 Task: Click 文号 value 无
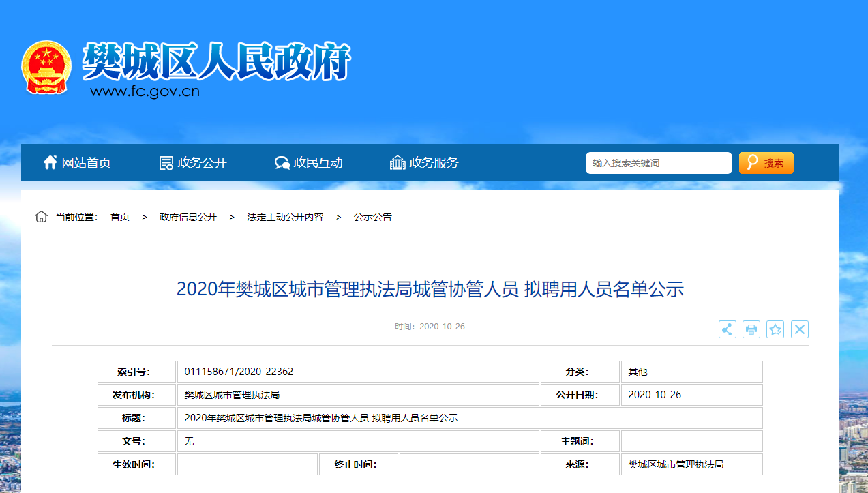(x=190, y=441)
